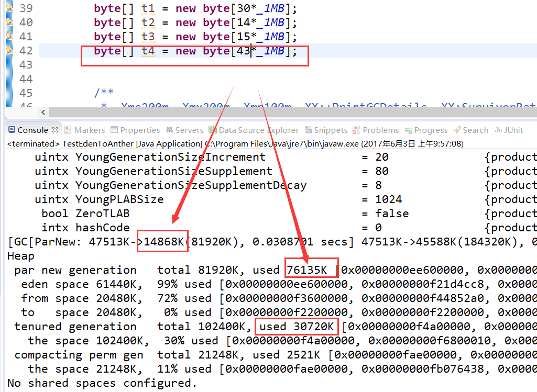
Task: Click line number 44 in the gutter
Action: [26, 79]
